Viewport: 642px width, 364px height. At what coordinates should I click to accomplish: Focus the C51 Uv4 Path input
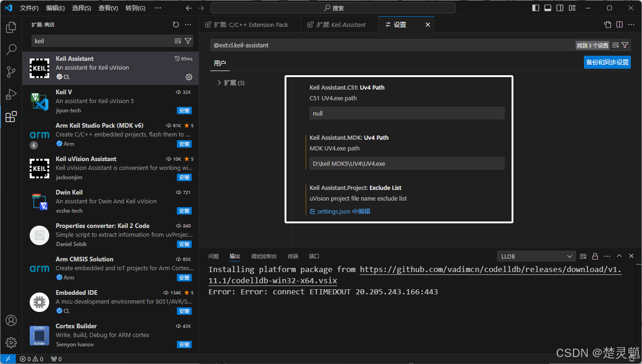click(407, 113)
